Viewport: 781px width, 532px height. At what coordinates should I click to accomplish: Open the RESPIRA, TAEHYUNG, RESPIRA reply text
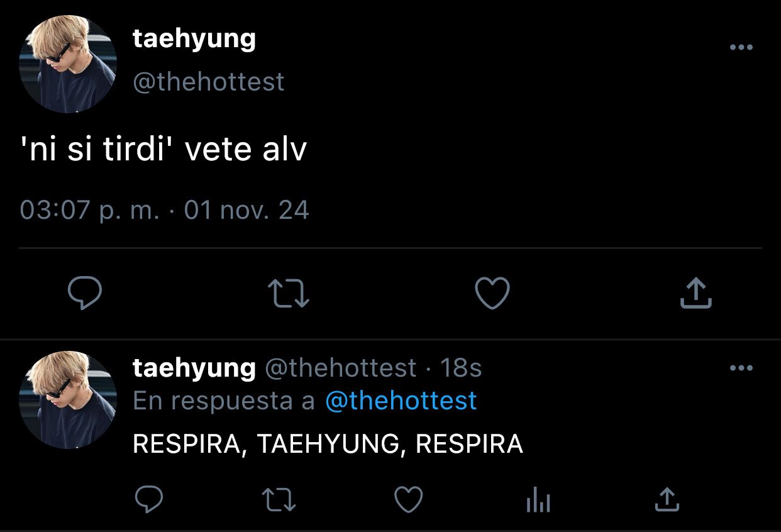[x=328, y=444]
